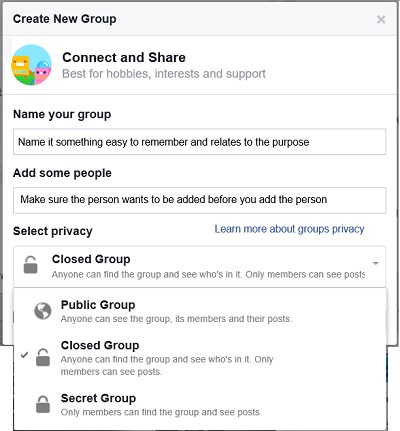400x431 pixels.
Task: Click the Public Group description text
Action: 176,319
